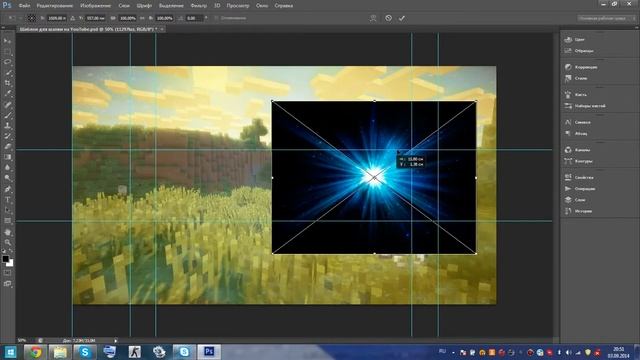Screen dimensions: 640x360
Task: Open the Окно menu
Action: [x=262, y=6]
